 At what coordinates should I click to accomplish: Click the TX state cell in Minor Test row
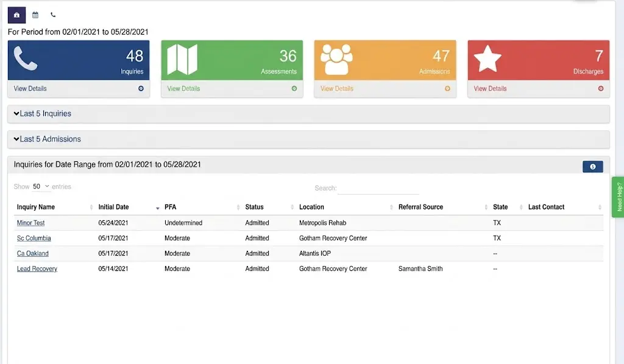497,223
